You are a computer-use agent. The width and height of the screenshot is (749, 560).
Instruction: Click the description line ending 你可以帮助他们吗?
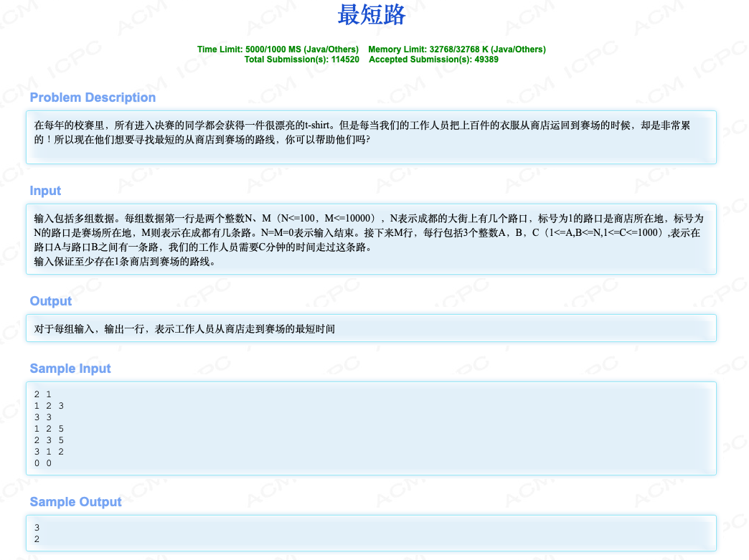pos(202,139)
